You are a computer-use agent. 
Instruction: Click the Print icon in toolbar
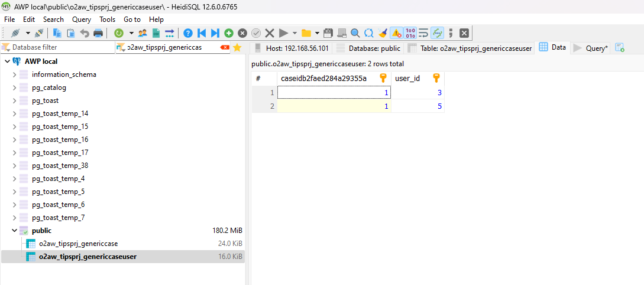coord(98,33)
